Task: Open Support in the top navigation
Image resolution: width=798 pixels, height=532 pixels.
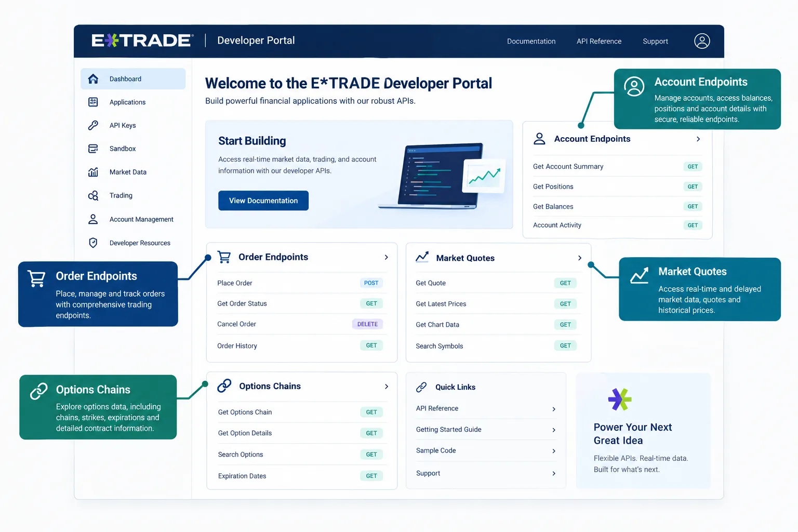Action: [x=655, y=41]
